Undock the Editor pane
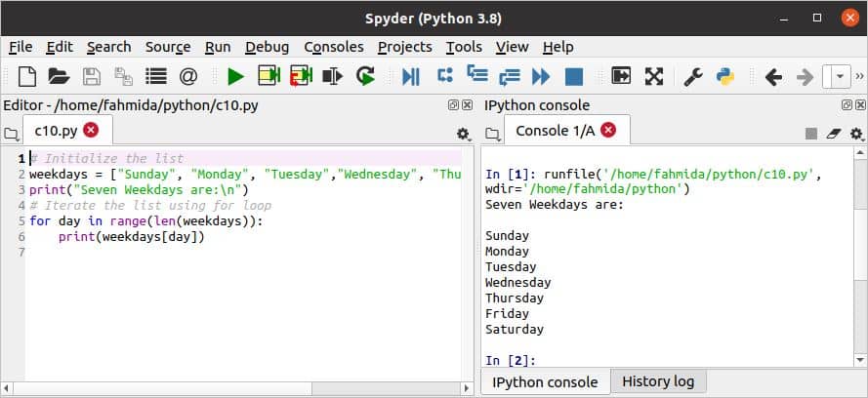Image resolution: width=868 pixels, height=398 pixels. coord(453,105)
